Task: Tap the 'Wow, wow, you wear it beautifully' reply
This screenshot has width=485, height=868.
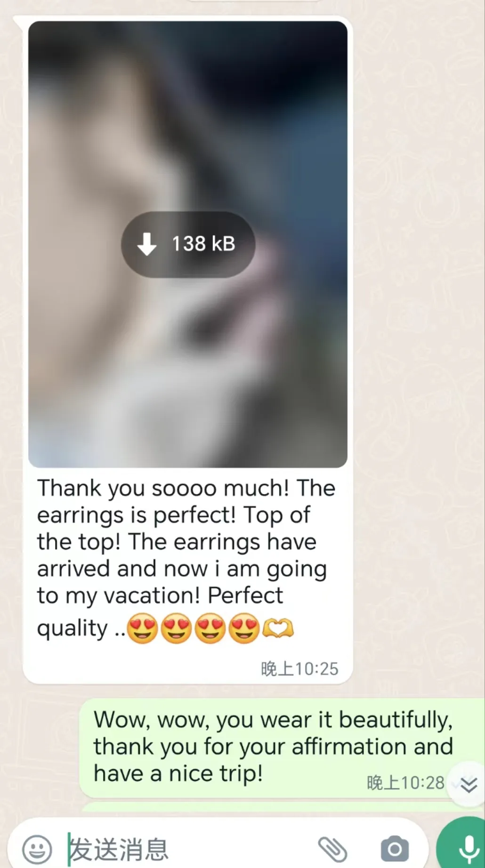Action: point(273,747)
